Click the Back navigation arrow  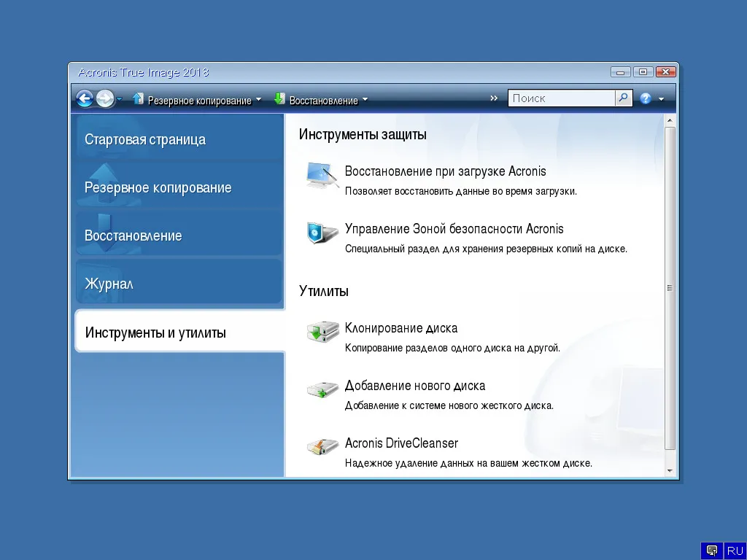point(85,98)
